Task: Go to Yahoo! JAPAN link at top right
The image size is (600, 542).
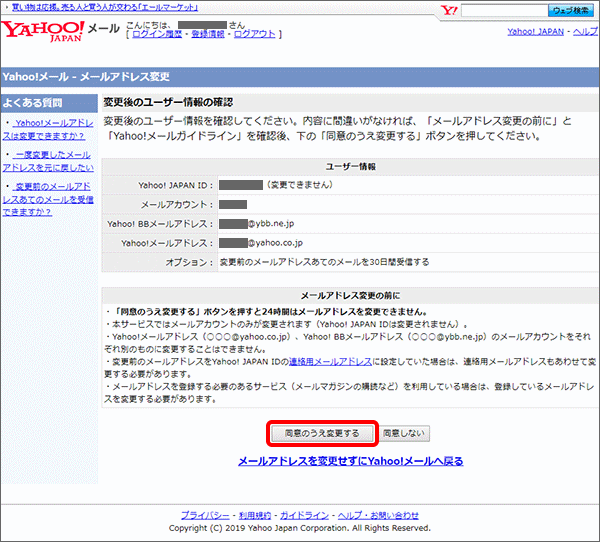Action: click(534, 32)
